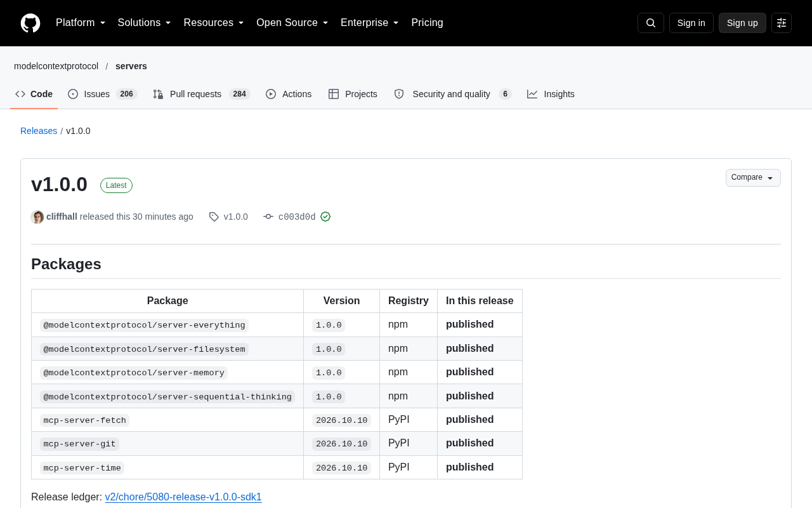This screenshot has width=812, height=508.
Task: Go to the Actions tab
Action: coord(289,94)
